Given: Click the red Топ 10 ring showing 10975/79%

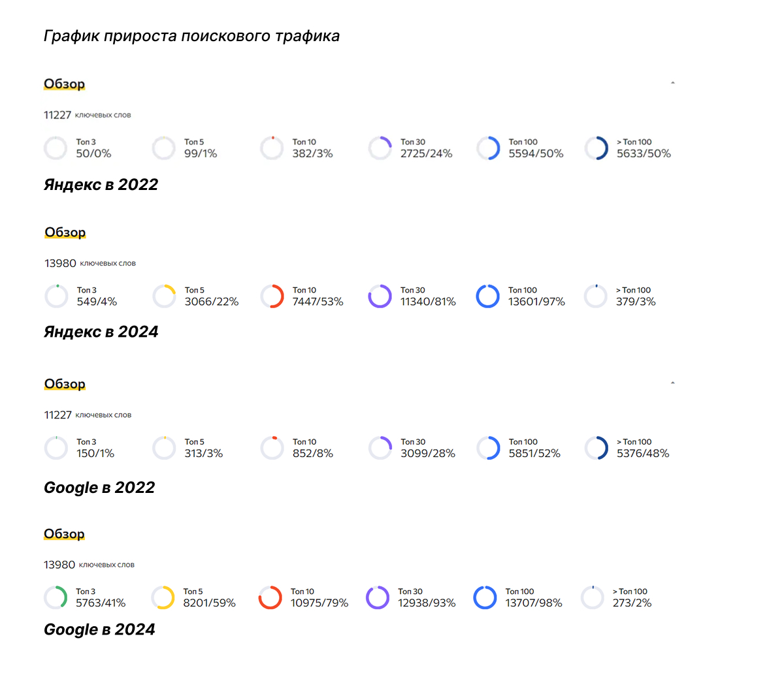Looking at the screenshot, I should coord(270,597).
